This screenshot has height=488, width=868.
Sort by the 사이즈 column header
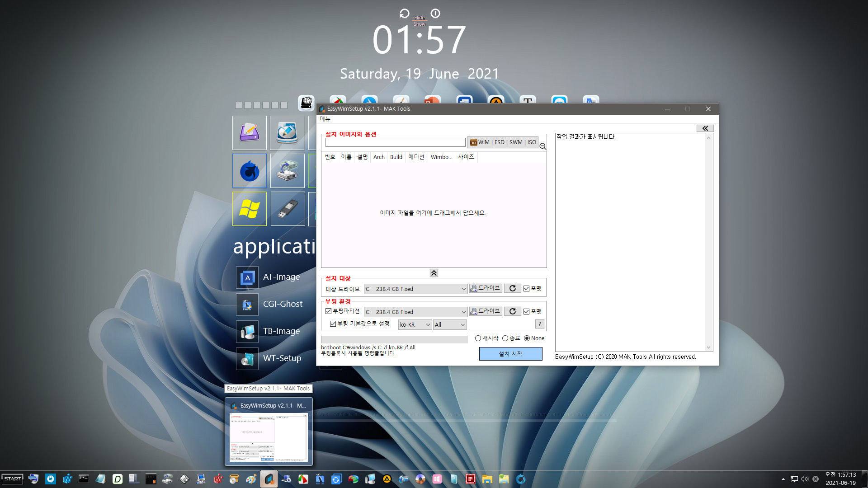pos(466,157)
